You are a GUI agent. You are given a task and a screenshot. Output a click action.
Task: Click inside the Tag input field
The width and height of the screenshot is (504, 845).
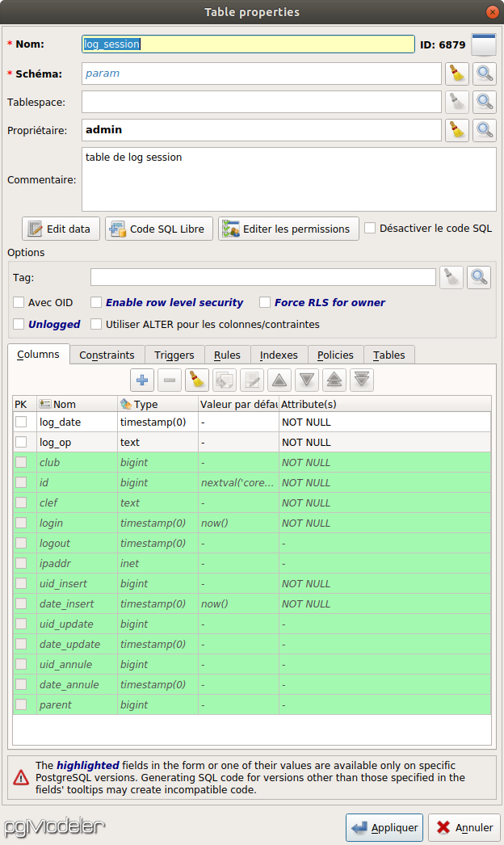pos(262,277)
